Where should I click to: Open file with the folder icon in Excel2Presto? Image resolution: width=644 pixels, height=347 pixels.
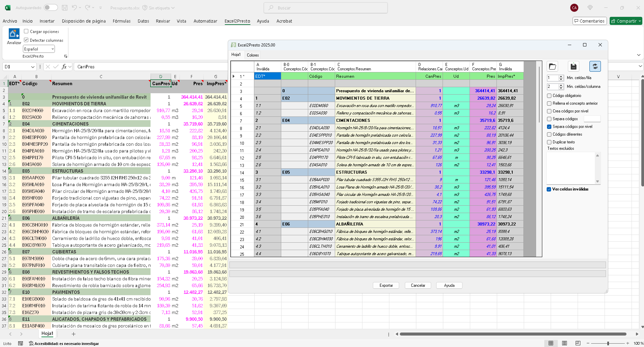[552, 67]
